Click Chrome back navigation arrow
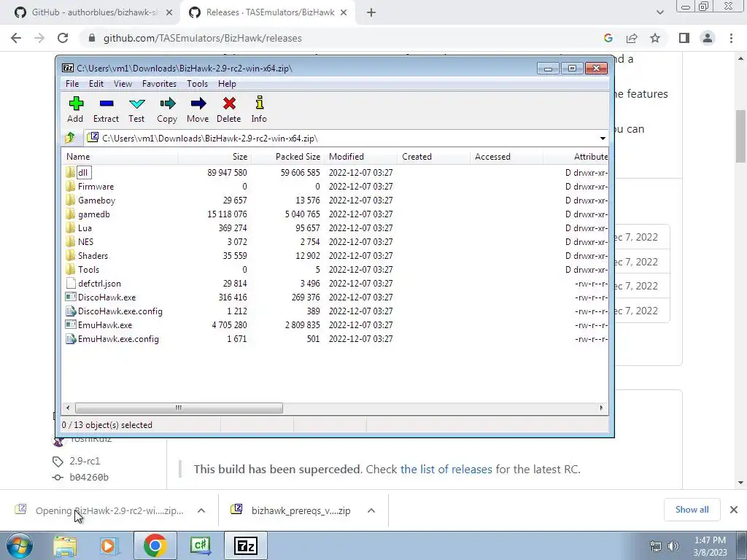747x560 pixels. click(16, 38)
